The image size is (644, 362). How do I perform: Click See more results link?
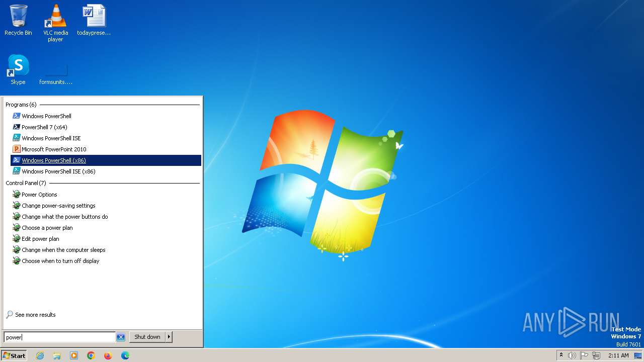click(x=35, y=315)
